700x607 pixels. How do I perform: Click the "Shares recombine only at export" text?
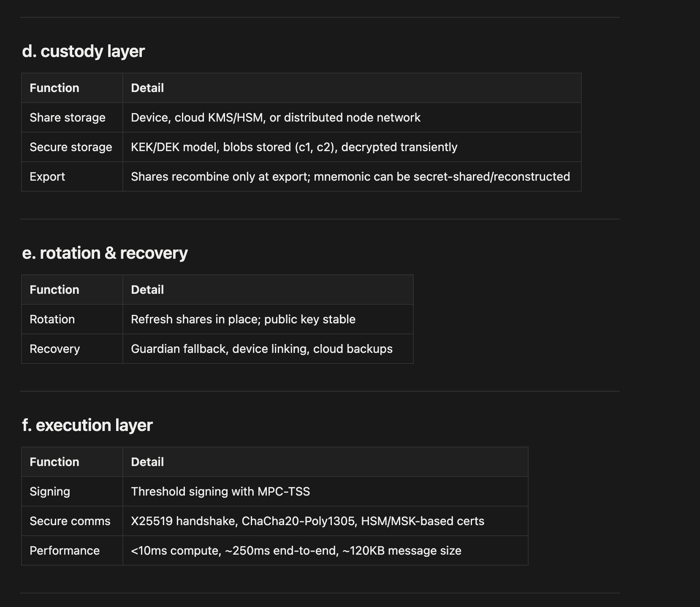tap(350, 176)
